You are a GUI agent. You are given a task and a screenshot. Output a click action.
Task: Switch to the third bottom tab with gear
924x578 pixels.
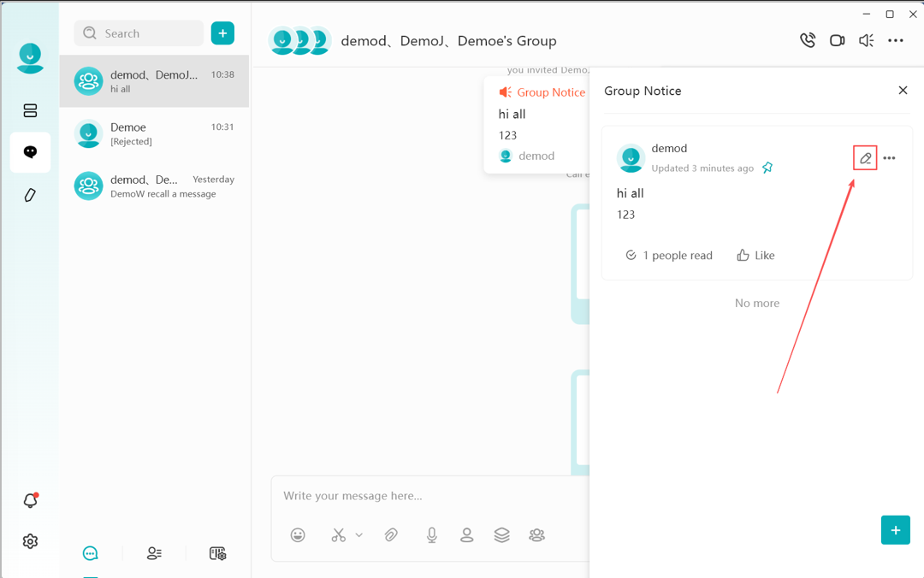(217, 553)
